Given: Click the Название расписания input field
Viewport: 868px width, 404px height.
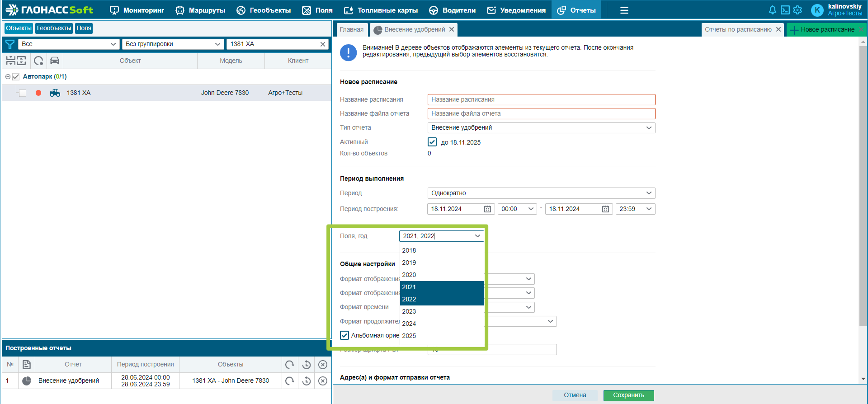Looking at the screenshot, I should pyautogui.click(x=541, y=99).
